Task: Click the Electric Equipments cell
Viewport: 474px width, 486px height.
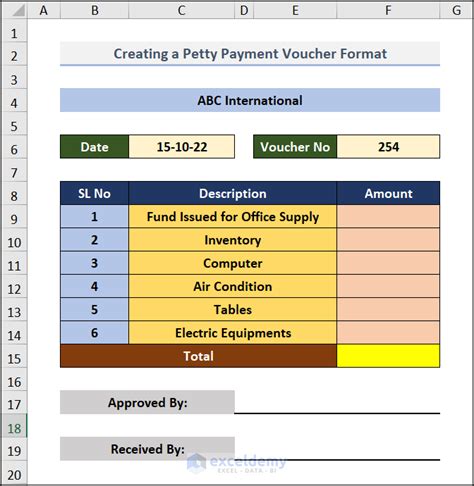Action: coord(233,333)
